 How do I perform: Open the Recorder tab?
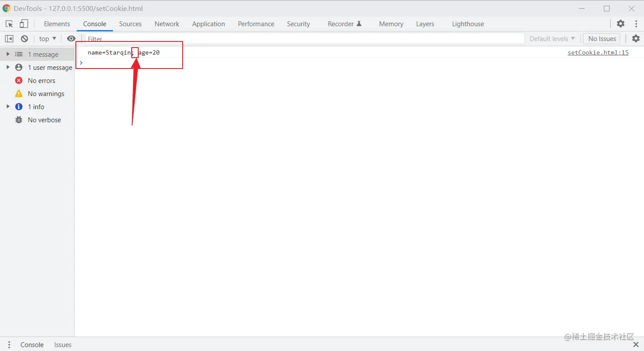pos(344,24)
